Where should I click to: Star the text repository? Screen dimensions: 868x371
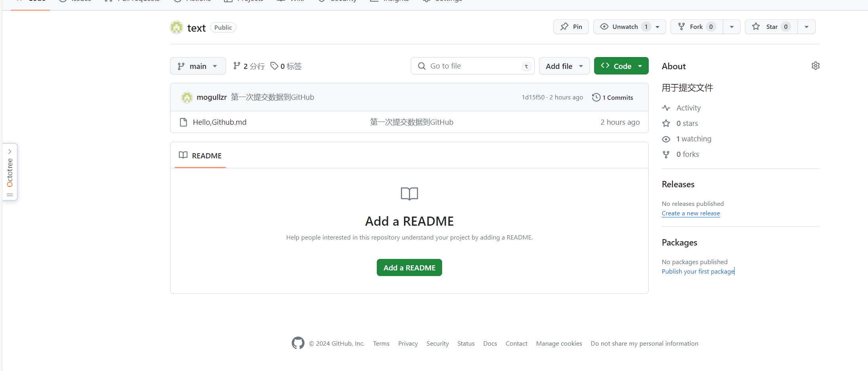[771, 27]
